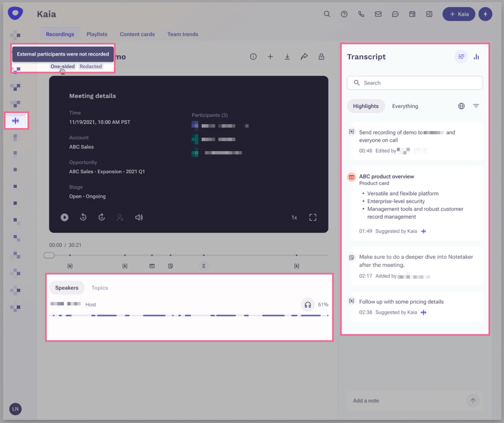Open the globe language selector
The height and width of the screenshot is (423, 504).
[x=461, y=106]
